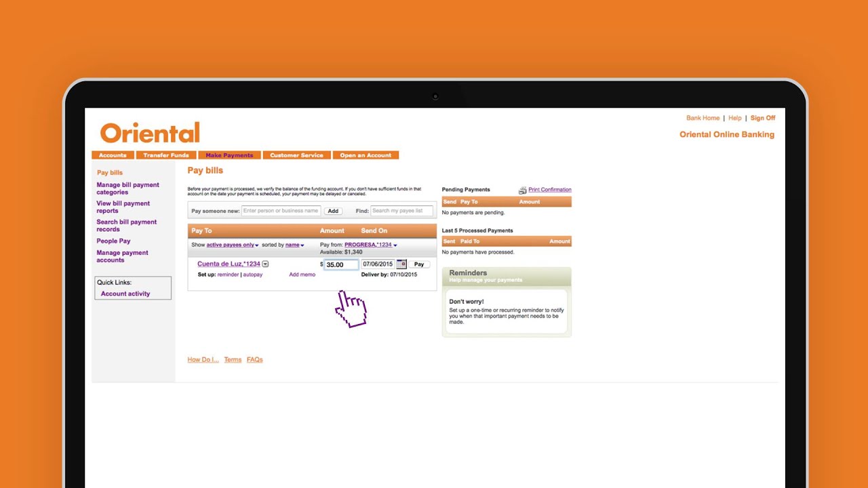The width and height of the screenshot is (868, 488).
Task: Click the Oriental logo
Action: 150,133
